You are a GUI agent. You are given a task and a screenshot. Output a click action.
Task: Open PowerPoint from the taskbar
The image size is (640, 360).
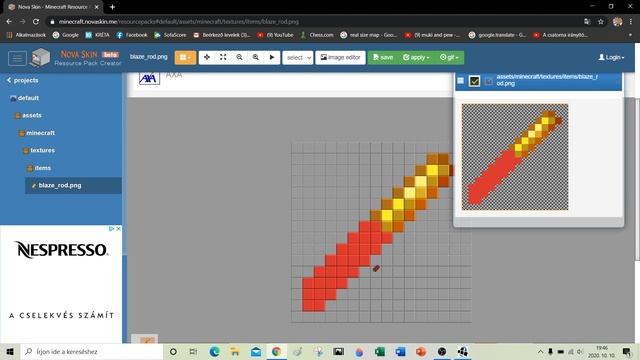click(421, 351)
